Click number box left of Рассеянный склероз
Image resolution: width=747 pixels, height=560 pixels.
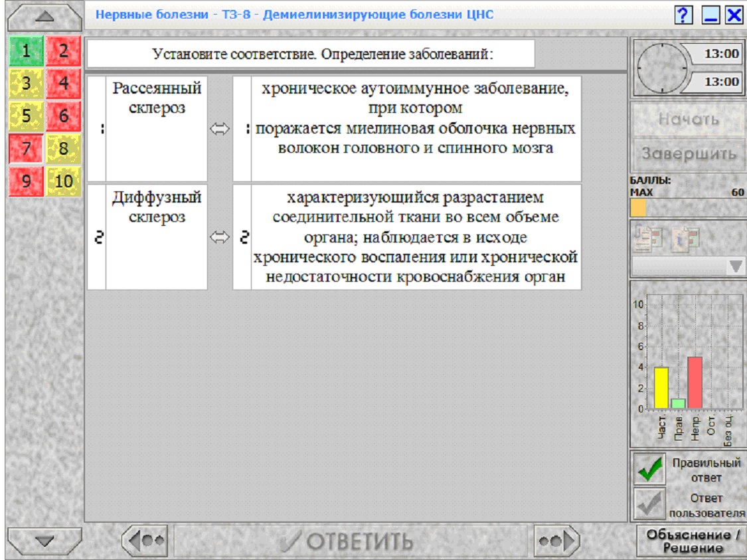tap(97, 129)
